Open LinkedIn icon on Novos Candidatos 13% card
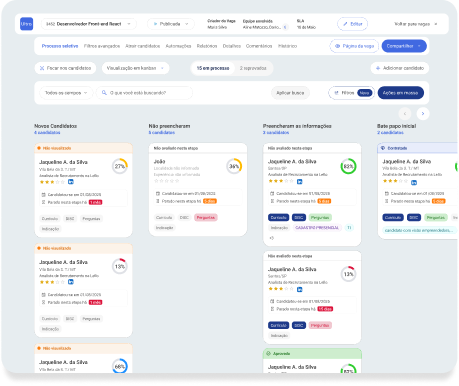Image resolution: width=459 pixels, height=386 pixels. [x=71, y=282]
